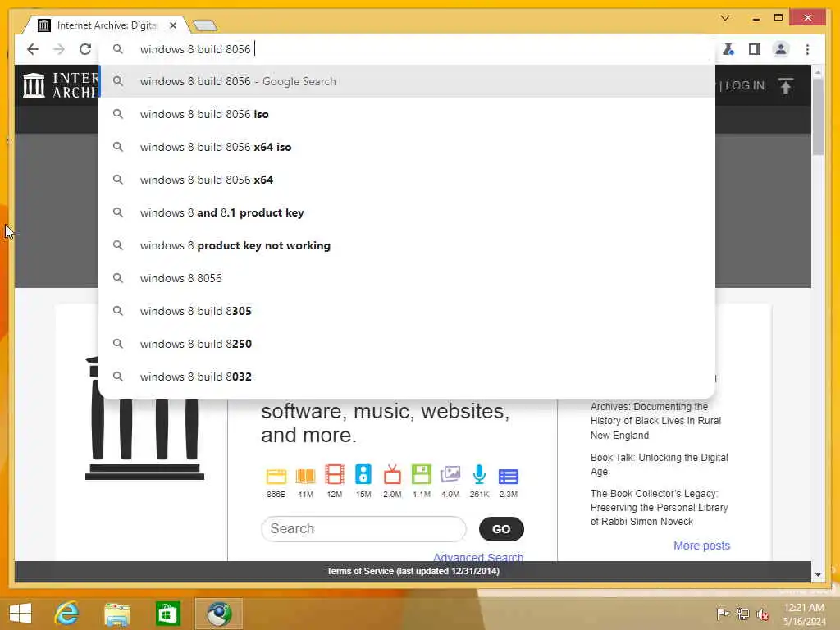This screenshot has width=840, height=630.
Task: Open the Chrome labs flask icon
Action: [728, 49]
